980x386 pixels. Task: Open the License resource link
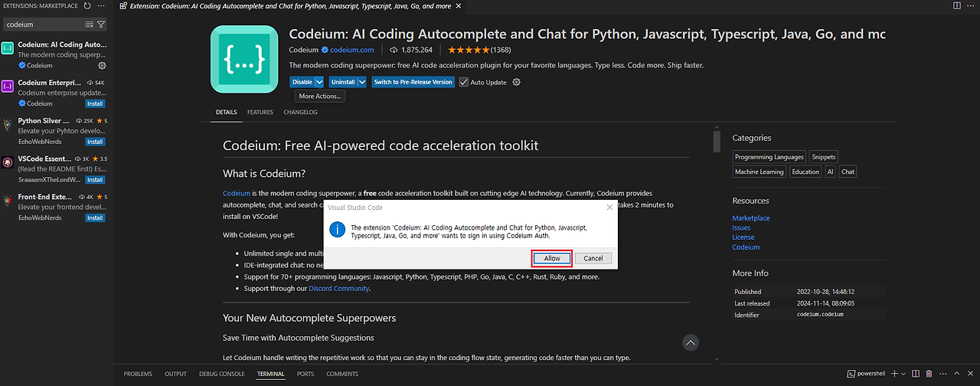tap(743, 237)
